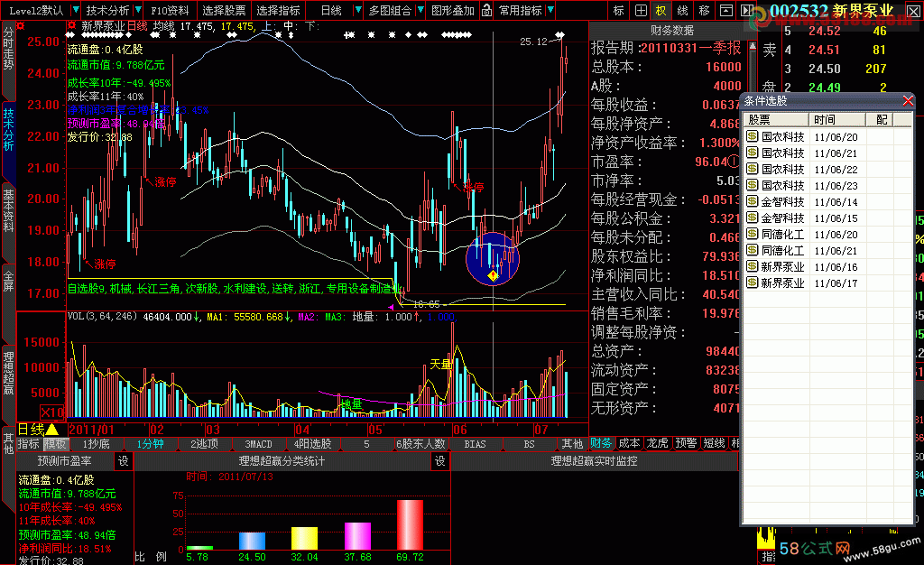The width and height of the screenshot is (924, 565).
Task: Select the 成本 tab in right panel
Action: pos(630,443)
